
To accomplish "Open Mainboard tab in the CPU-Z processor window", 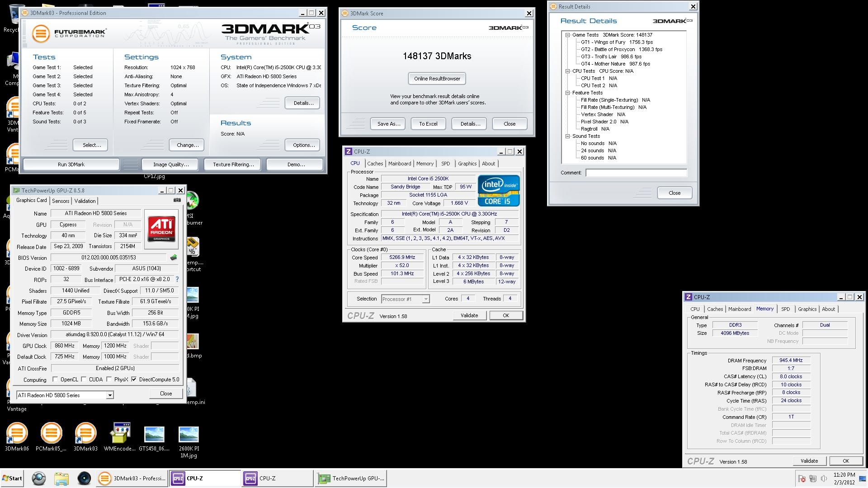I will click(x=400, y=164).
